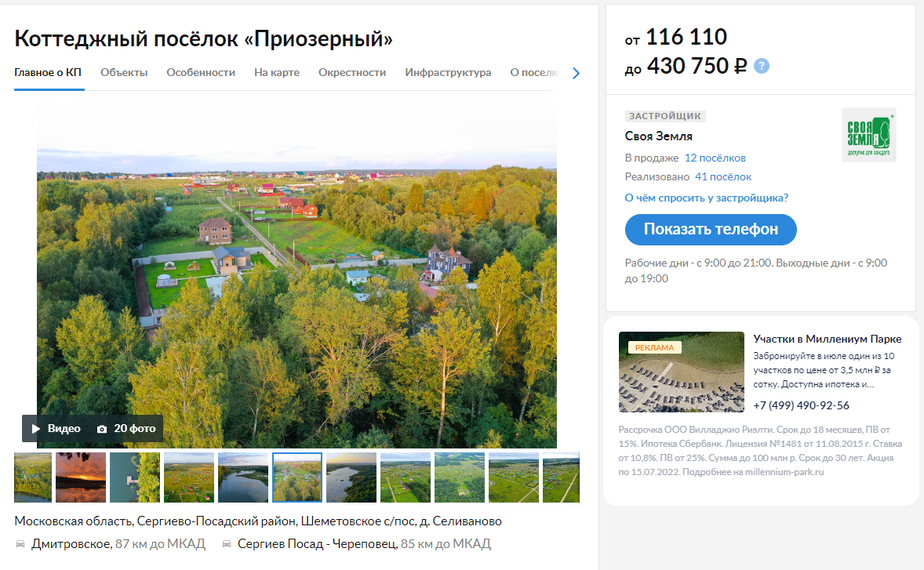Click the Своя Земля developer logo
The image size is (924, 570).
click(x=868, y=135)
